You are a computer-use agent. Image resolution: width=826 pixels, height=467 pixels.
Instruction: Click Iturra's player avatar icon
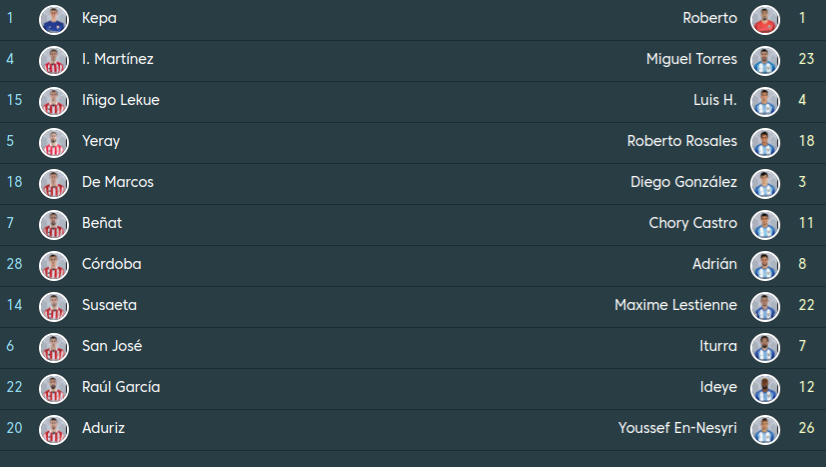tap(765, 347)
